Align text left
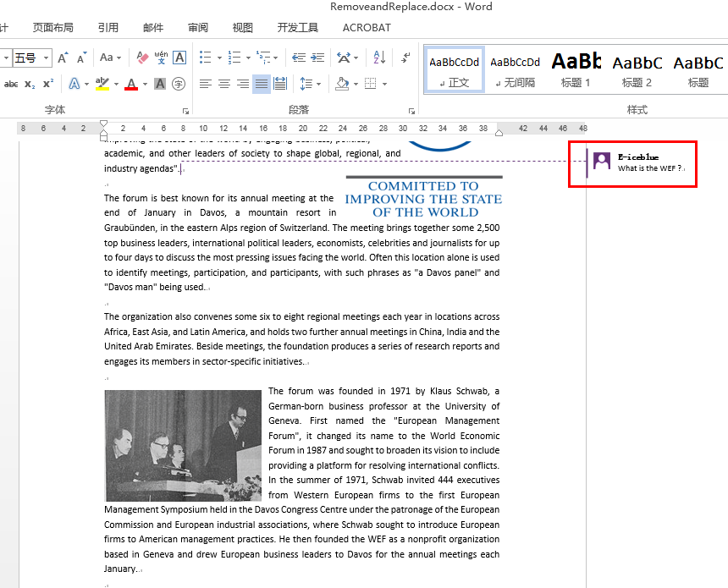Image resolution: width=728 pixels, height=588 pixels. [x=205, y=84]
